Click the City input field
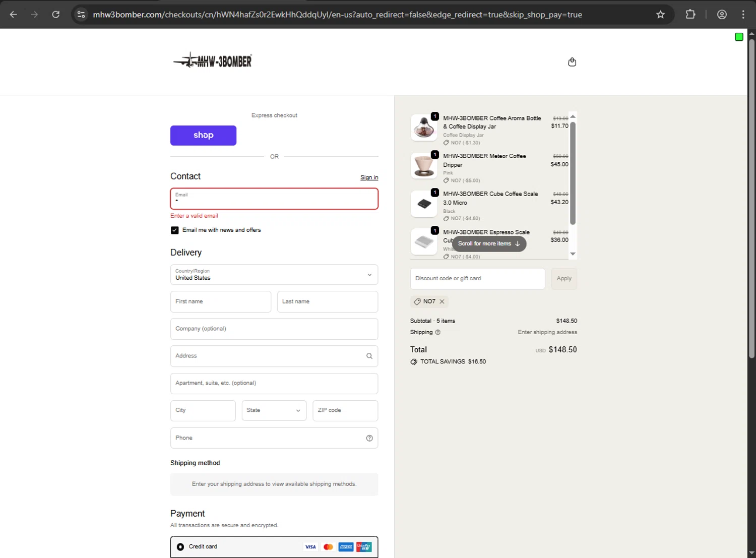This screenshot has width=756, height=558. tap(203, 410)
